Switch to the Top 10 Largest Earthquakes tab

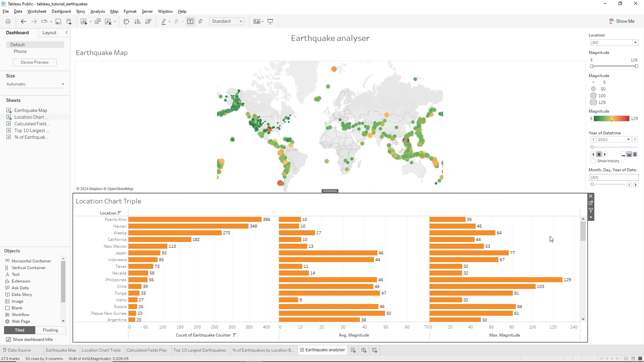pos(200,350)
